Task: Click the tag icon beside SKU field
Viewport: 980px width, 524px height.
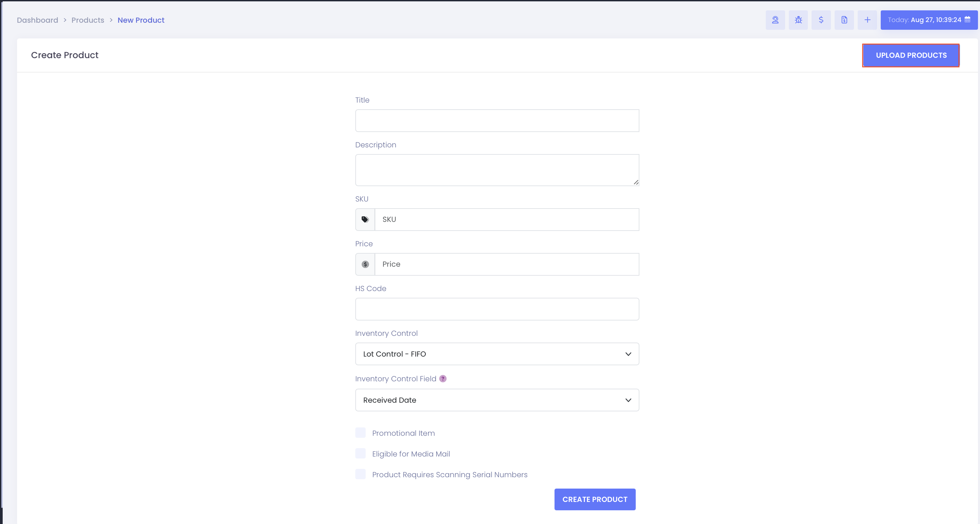Action: click(x=365, y=220)
